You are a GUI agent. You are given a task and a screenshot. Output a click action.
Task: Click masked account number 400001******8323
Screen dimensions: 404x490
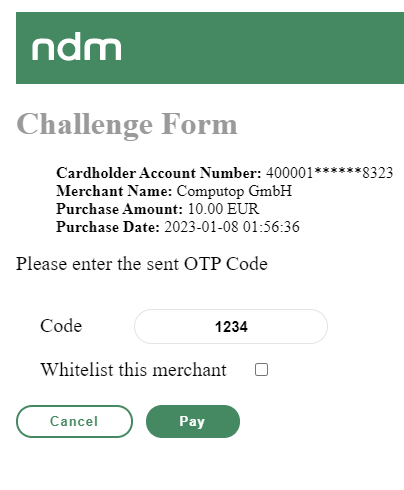[x=329, y=173]
